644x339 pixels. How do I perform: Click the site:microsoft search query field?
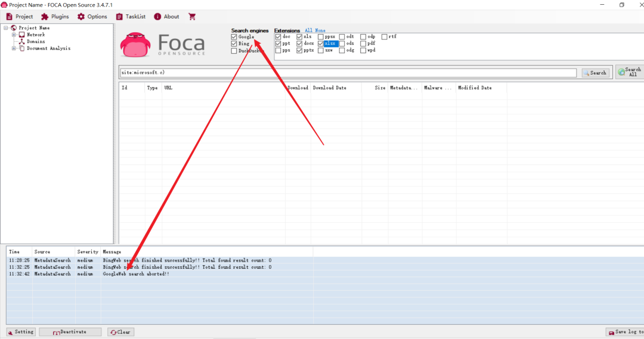pyautogui.click(x=348, y=73)
